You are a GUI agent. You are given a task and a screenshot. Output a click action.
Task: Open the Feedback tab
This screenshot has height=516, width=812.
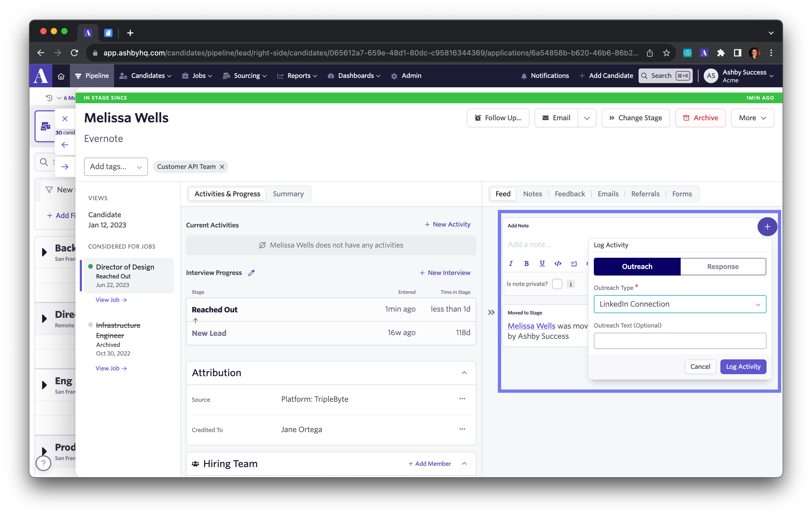click(569, 194)
